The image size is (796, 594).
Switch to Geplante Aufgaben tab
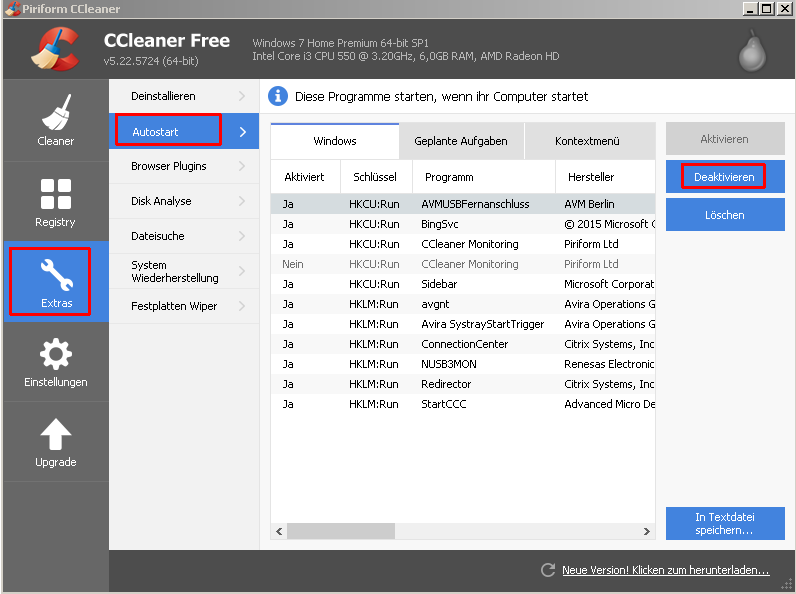[461, 141]
